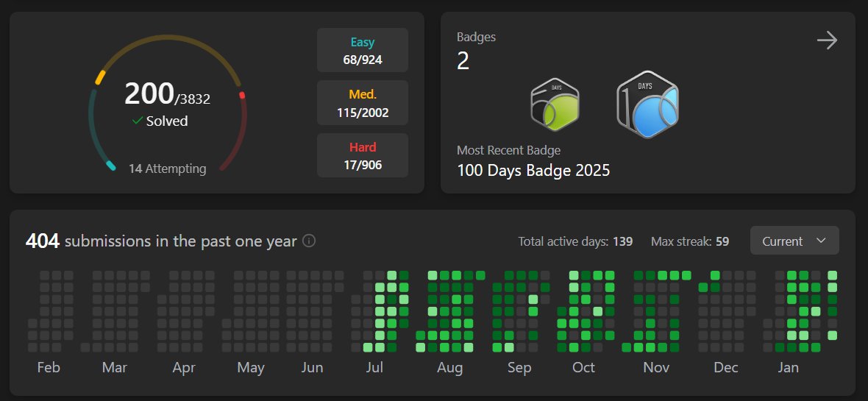Image resolution: width=868 pixels, height=401 pixels.
Task: Click the 404 submissions count
Action: 43,241
